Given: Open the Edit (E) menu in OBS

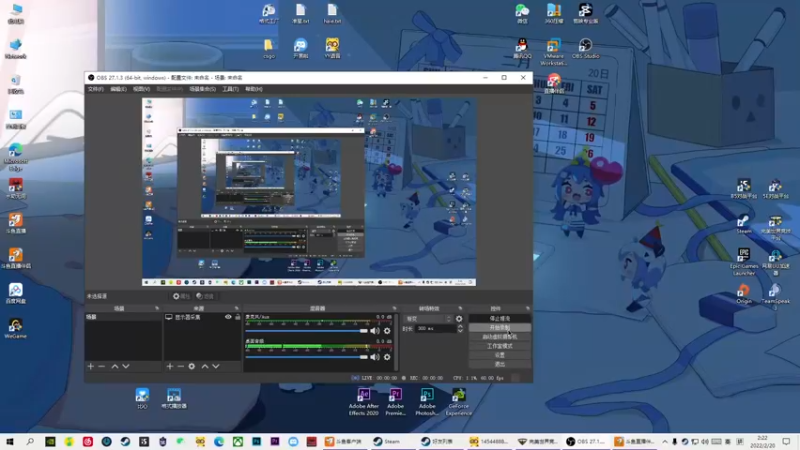Looking at the screenshot, I should [118, 89].
